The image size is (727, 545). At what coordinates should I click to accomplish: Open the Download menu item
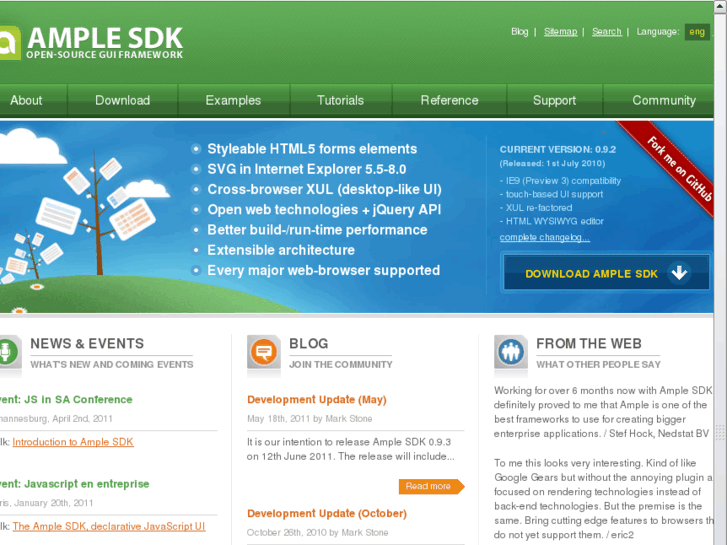122,100
